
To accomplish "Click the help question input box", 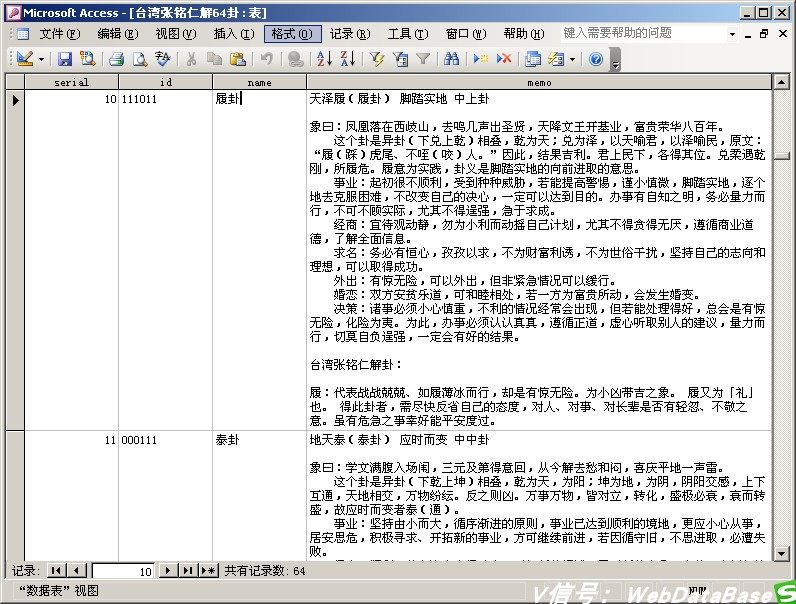I will 642,33.
